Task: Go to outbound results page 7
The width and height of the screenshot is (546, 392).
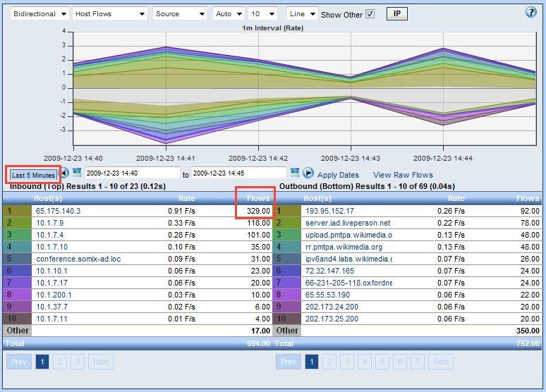Action: 417,362
